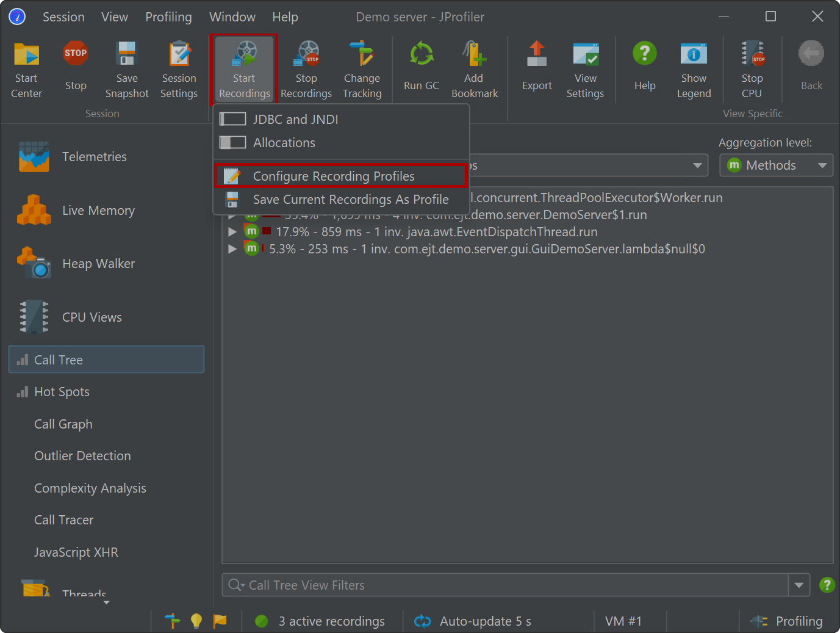Select the ThreadPoolExecutor$Worker.run row
This screenshot has width=840, height=633.
[x=596, y=198]
